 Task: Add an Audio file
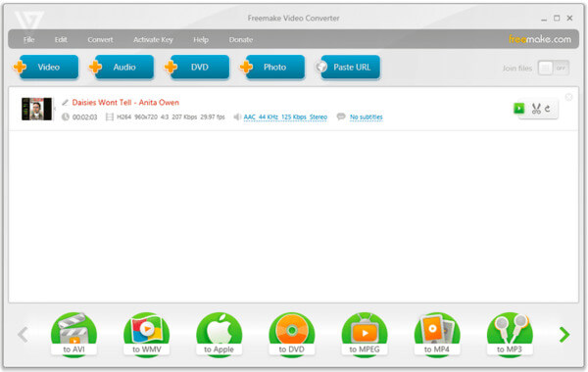point(122,67)
